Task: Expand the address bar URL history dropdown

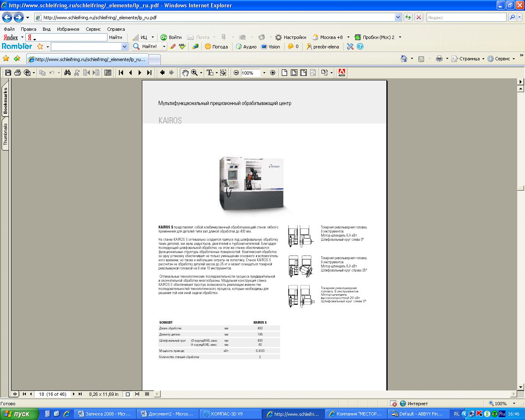Action: [x=398, y=17]
